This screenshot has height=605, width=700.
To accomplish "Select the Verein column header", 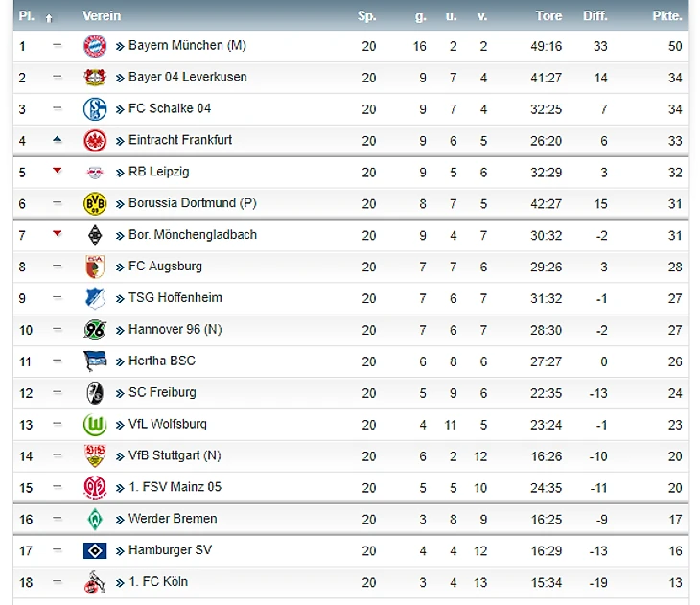I will click(102, 16).
